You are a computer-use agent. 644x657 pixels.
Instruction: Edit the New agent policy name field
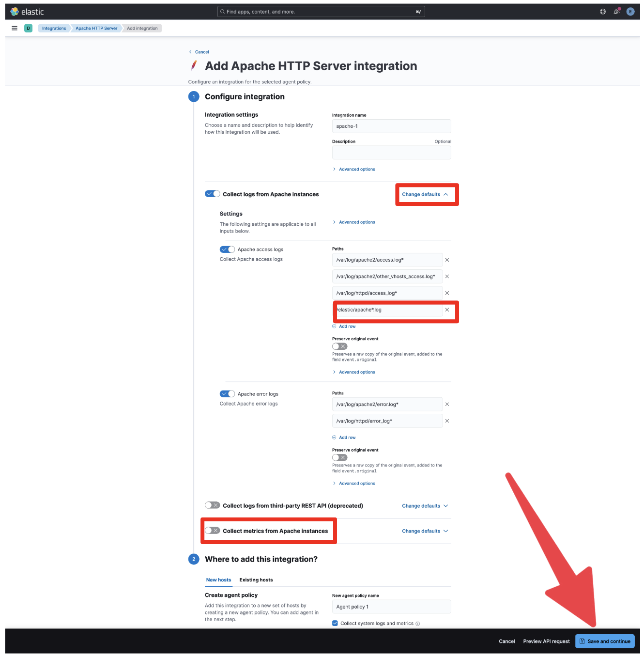click(x=391, y=607)
